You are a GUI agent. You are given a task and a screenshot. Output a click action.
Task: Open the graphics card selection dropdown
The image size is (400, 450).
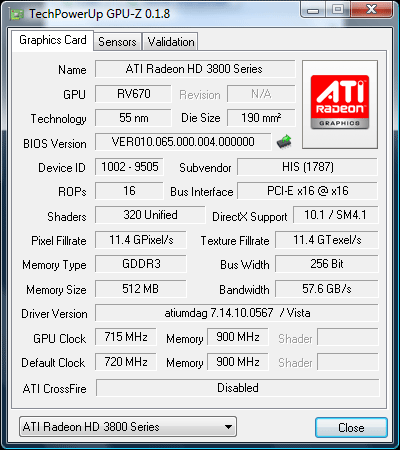(128, 427)
